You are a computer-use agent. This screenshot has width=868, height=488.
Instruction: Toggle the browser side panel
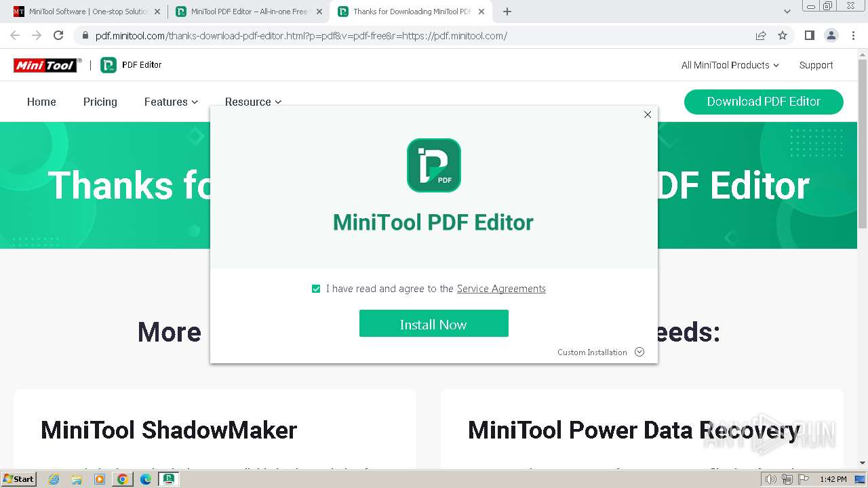[809, 36]
